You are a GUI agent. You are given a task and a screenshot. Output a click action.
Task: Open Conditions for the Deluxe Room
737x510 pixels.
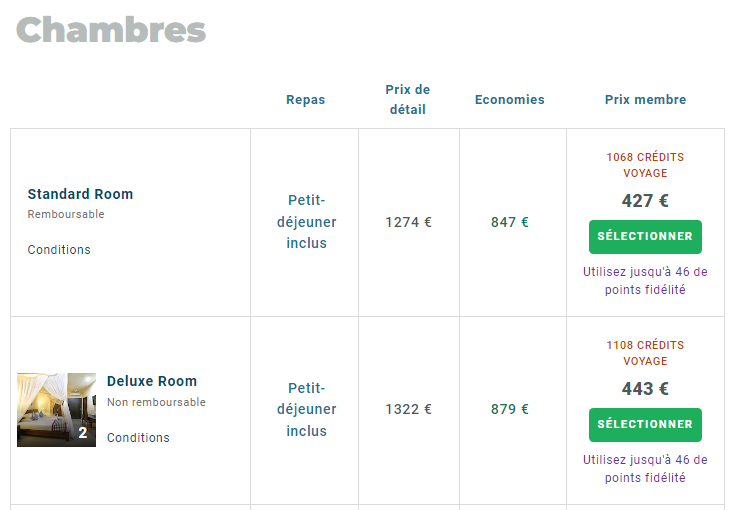(138, 438)
